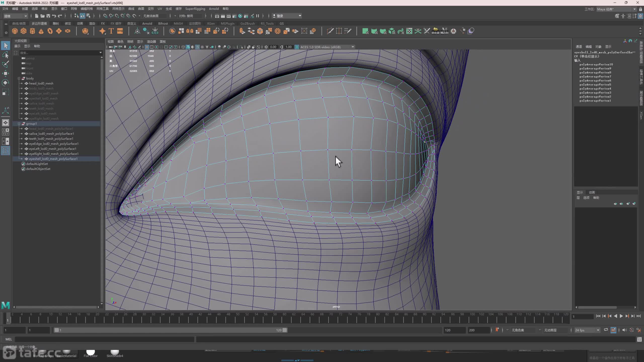Click the Save scene icon
The width and height of the screenshot is (644, 362).
click(48, 16)
